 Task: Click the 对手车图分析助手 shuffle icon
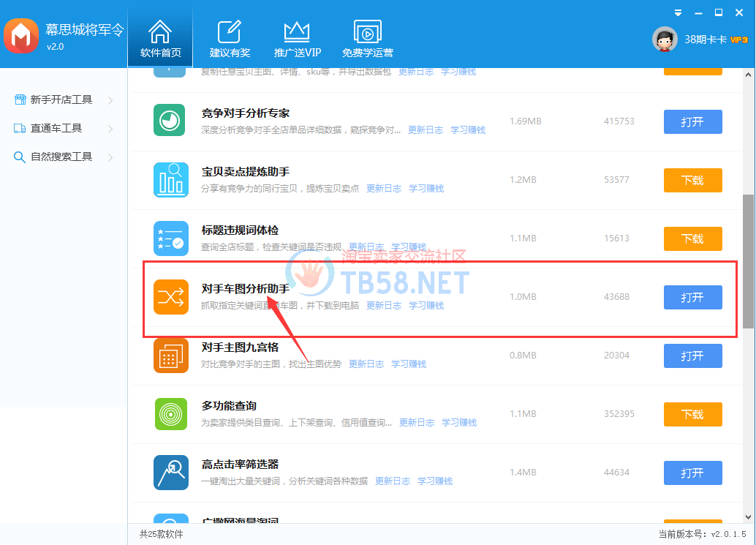click(x=170, y=297)
